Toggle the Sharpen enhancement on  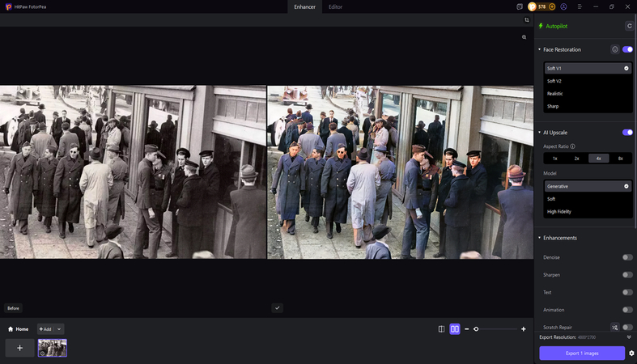(x=627, y=275)
